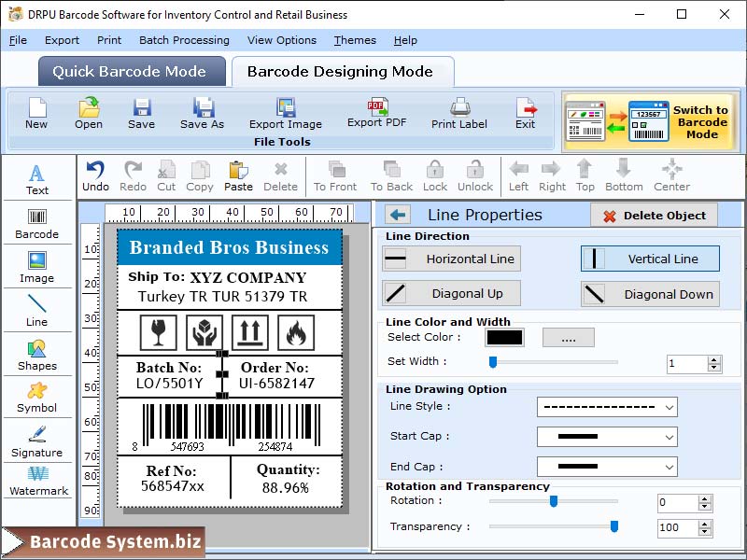Open the View Options menu
This screenshot has height=560, width=747.
point(282,40)
